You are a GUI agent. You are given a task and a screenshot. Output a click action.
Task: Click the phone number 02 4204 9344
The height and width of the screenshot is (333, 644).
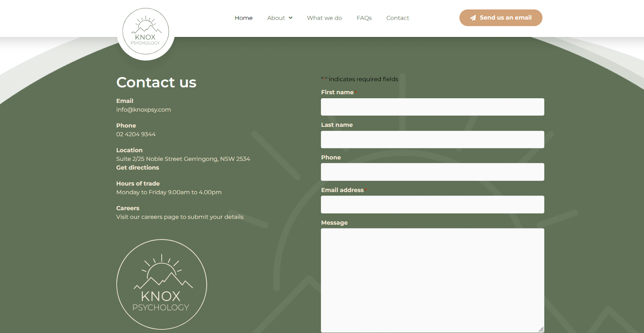point(136,134)
